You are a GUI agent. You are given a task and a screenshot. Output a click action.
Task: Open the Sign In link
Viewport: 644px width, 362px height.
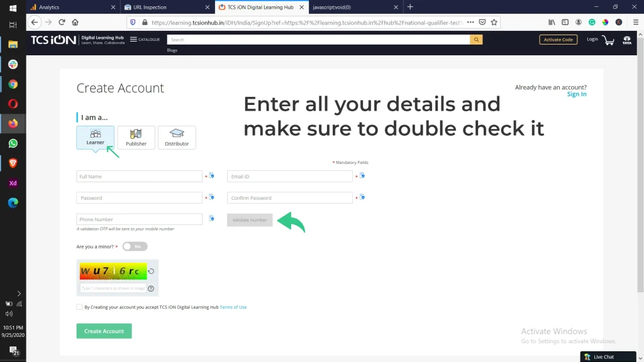[576, 94]
